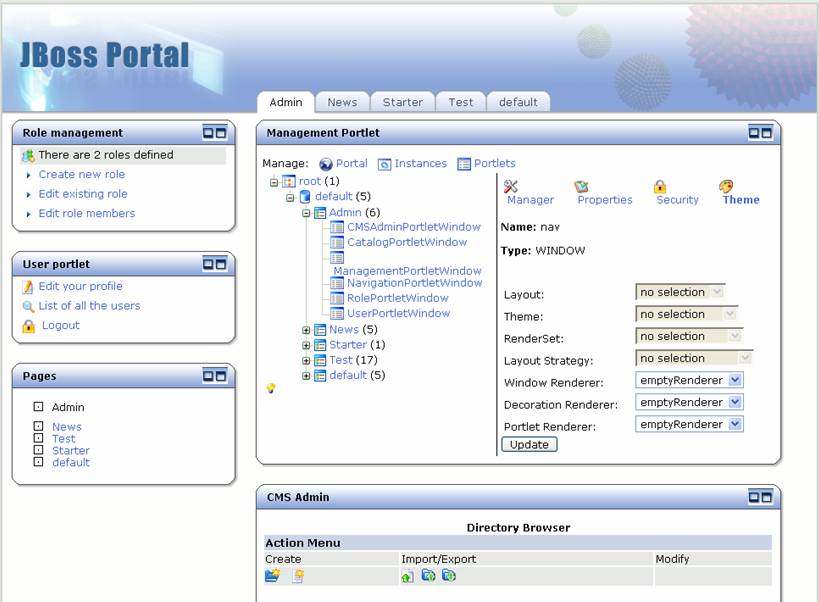
Task: Minimize the Management Portlet
Action: 753,133
